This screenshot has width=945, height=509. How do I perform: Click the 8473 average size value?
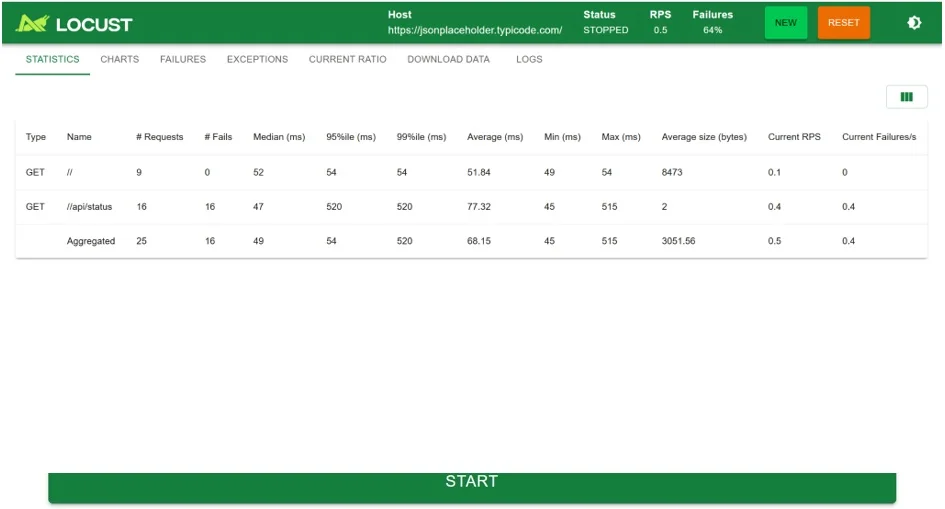coord(671,172)
